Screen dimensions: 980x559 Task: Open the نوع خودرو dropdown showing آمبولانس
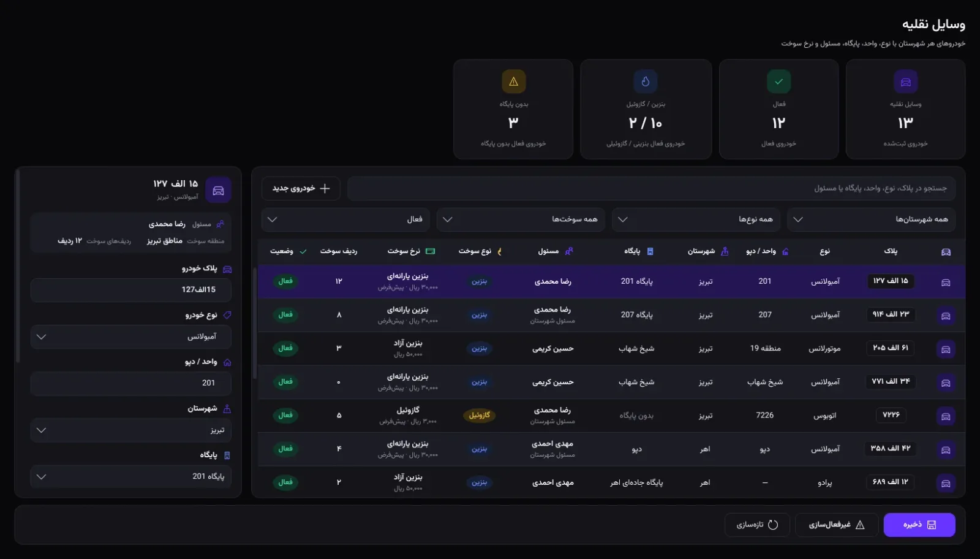[131, 337]
